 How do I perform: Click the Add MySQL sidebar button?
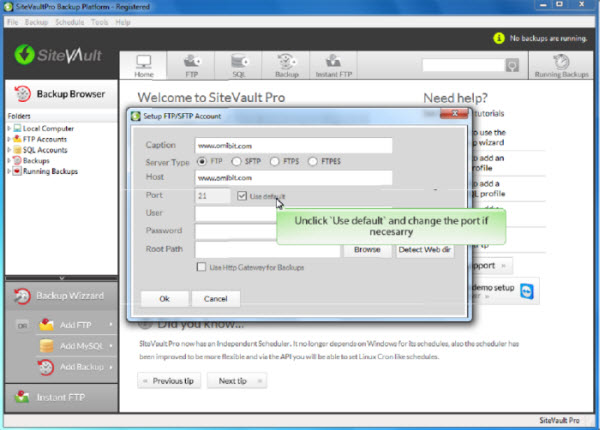coord(75,346)
